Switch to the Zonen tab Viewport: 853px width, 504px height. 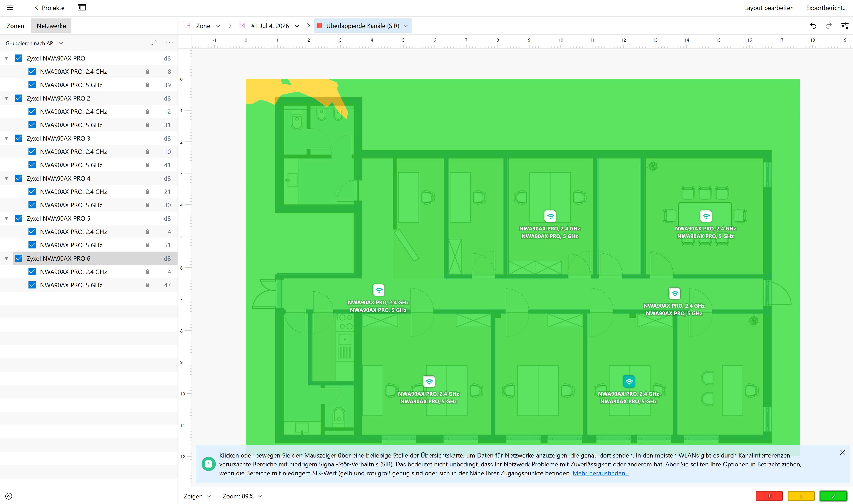[15, 26]
